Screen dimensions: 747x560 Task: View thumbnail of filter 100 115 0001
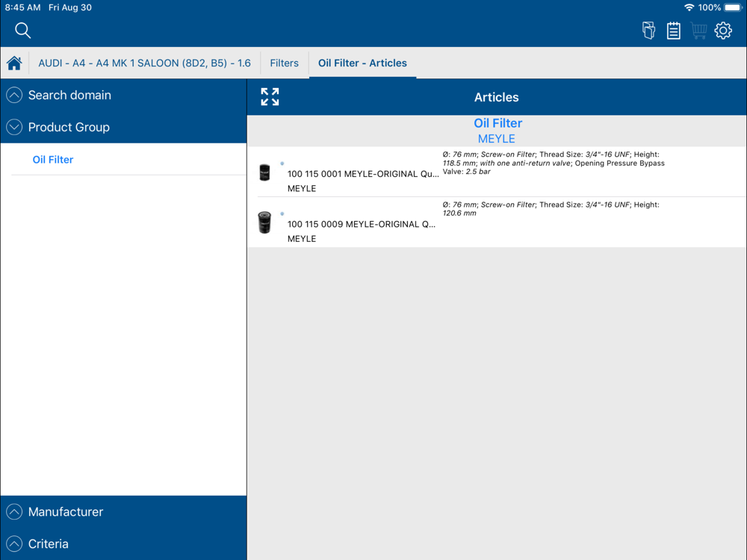[264, 172]
